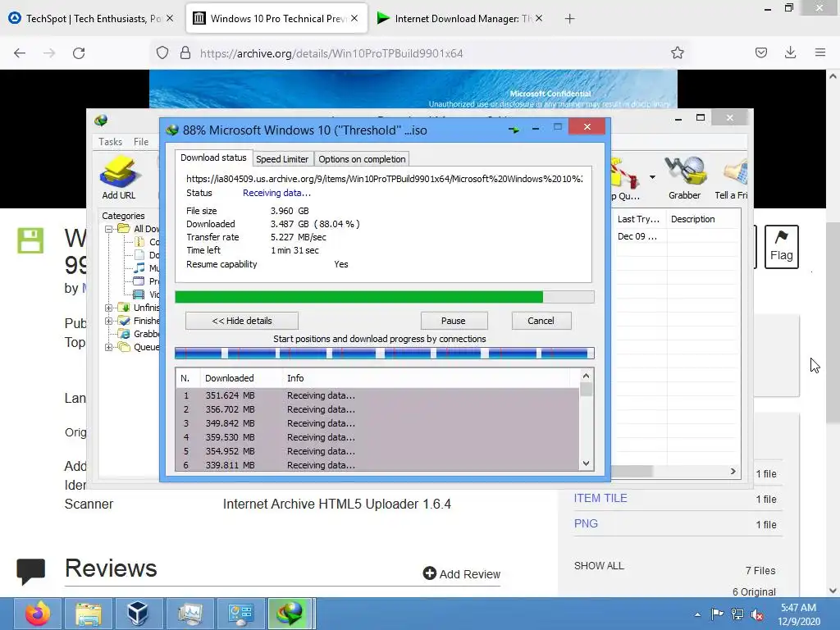Click the Stop Queue toolbar icon
840x630 pixels.
click(x=625, y=177)
